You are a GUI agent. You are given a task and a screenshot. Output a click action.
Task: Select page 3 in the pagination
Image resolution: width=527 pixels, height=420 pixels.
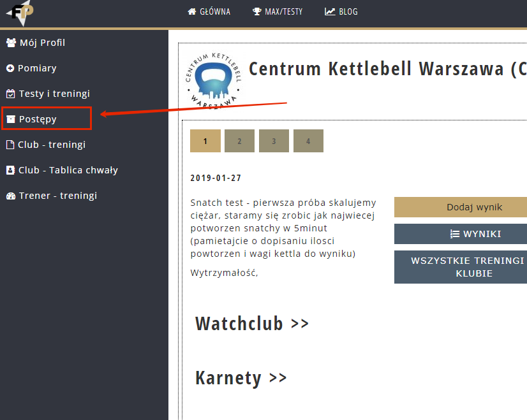(274, 141)
